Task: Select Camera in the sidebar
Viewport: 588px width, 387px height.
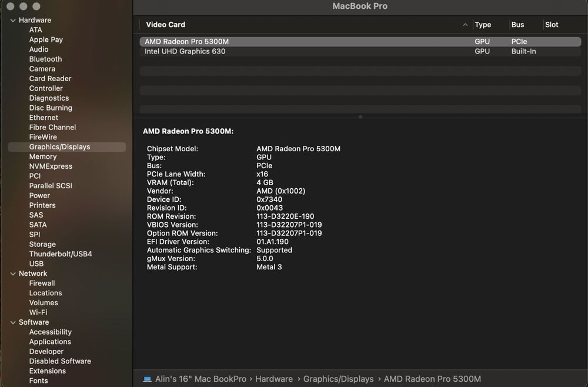Action: click(x=42, y=69)
